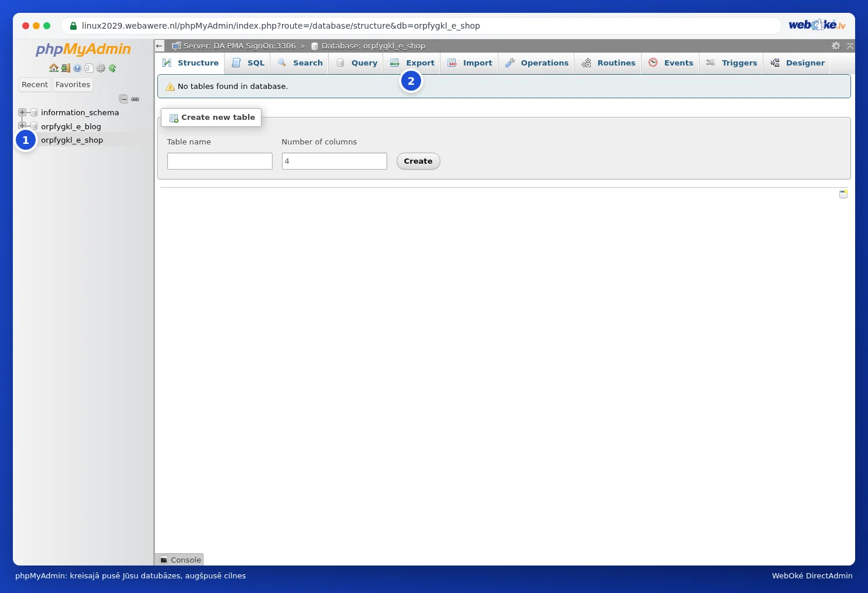Open the SQL tab

[248, 63]
